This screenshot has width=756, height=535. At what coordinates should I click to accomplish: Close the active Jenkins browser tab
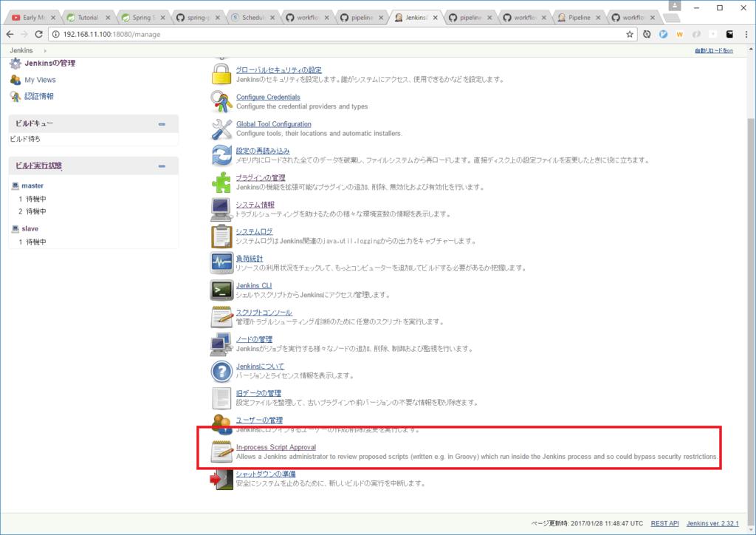[436, 18]
